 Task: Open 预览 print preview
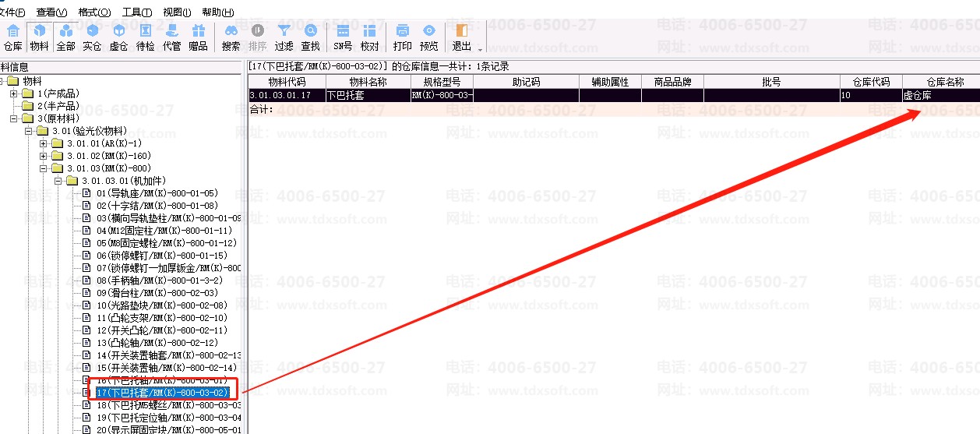click(429, 37)
